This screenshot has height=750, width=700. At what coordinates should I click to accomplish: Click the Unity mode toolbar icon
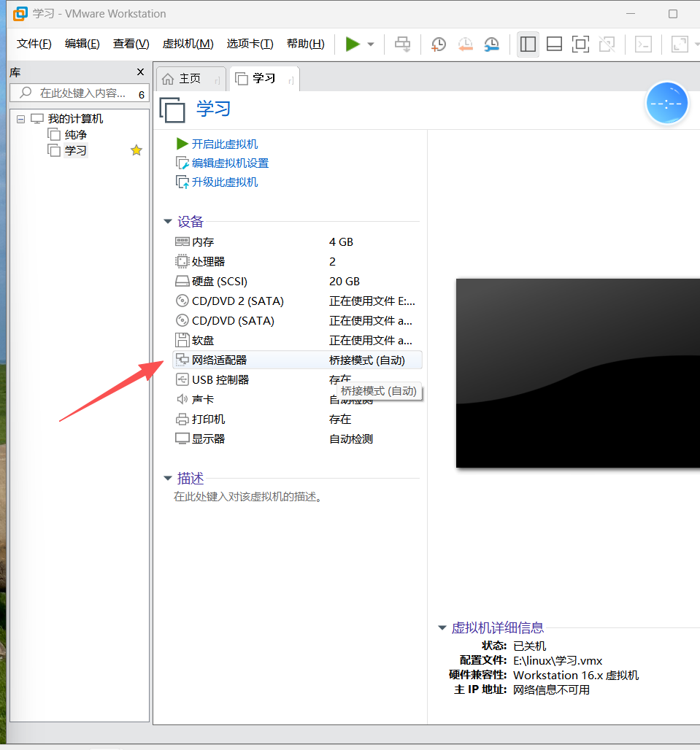607,44
